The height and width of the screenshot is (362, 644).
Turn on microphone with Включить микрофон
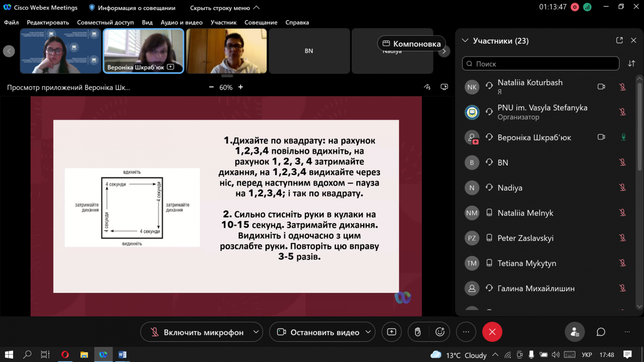pos(197,332)
